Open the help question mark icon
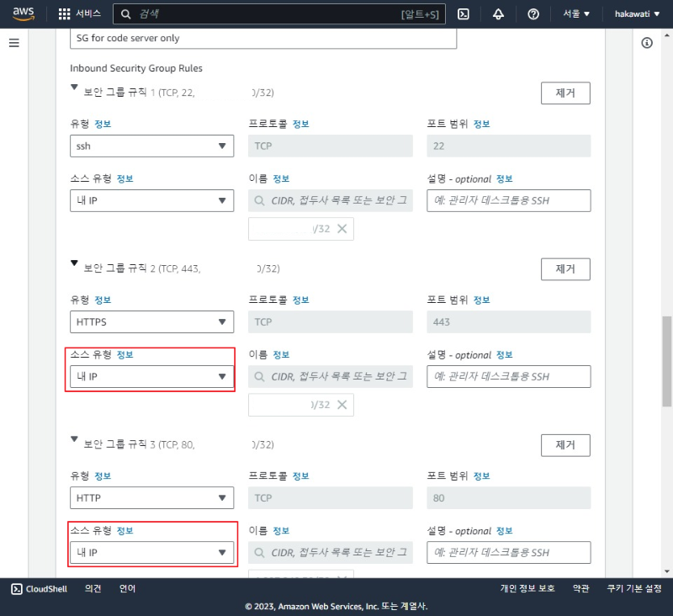 point(533,13)
